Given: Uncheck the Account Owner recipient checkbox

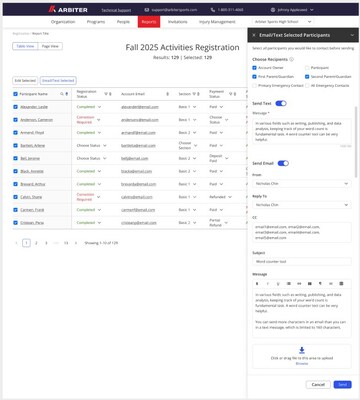Looking at the screenshot, I should tap(254, 68).
